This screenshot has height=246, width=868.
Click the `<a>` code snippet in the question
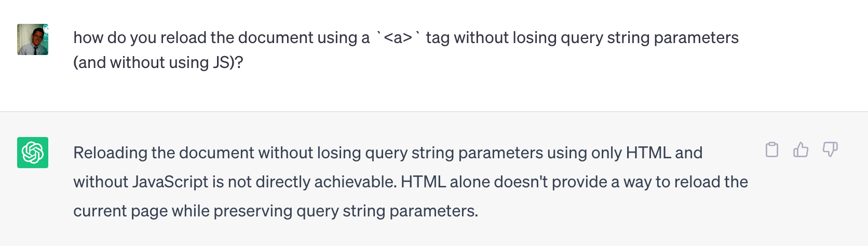[x=398, y=38]
